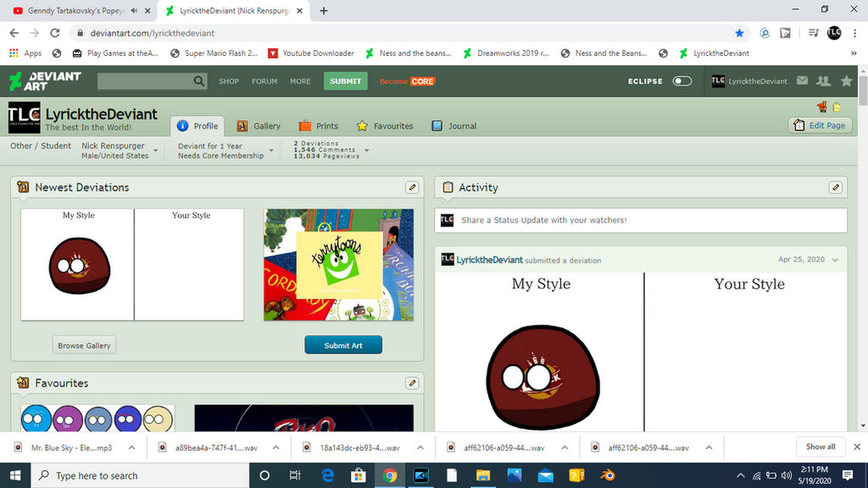Toggle the Eclipse switch on
868x488 pixels.
tap(682, 80)
